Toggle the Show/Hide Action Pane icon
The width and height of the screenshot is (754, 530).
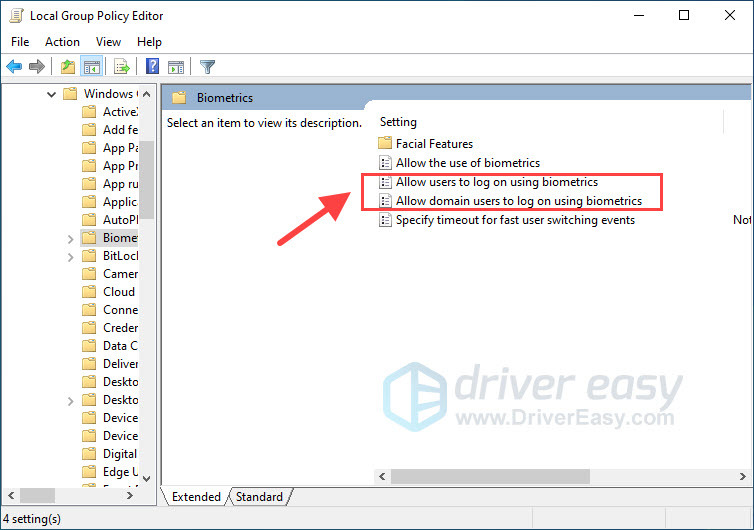tap(176, 67)
